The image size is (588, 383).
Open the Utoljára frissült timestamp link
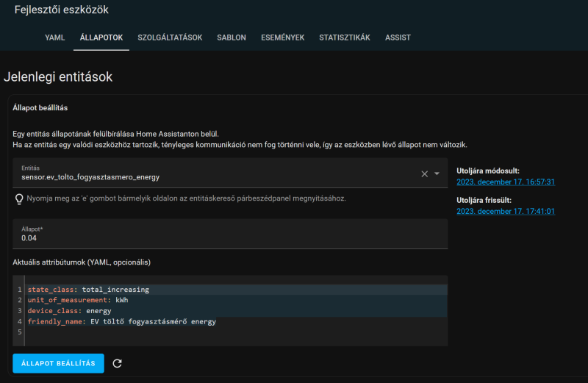point(505,211)
